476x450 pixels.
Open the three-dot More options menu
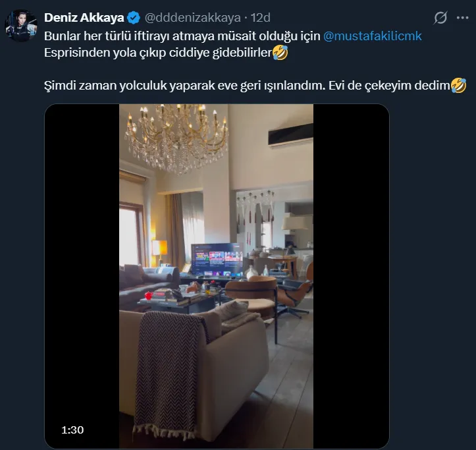[x=462, y=18]
